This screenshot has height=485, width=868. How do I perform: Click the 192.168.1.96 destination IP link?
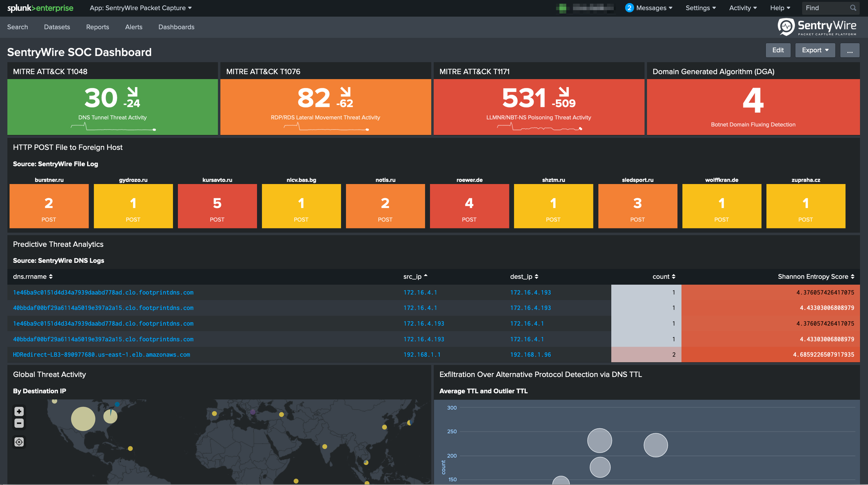(530, 355)
